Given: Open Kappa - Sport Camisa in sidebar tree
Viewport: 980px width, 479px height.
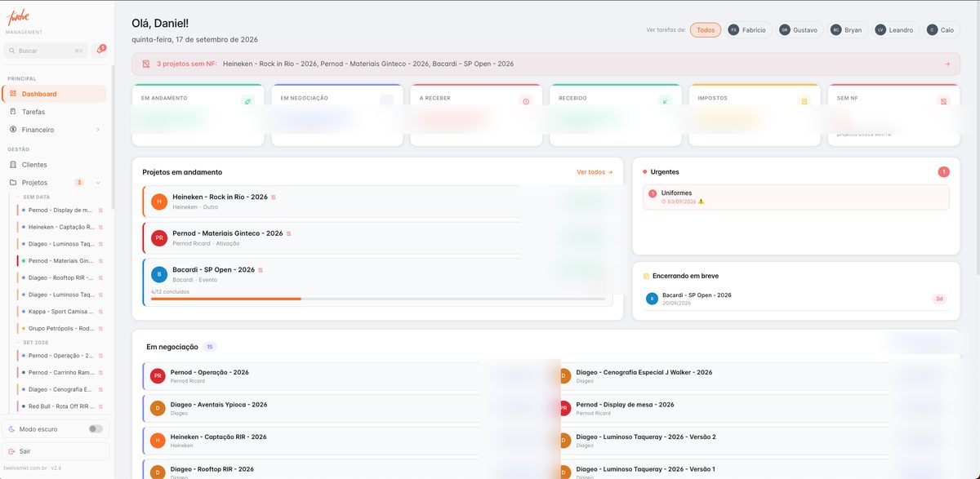Looking at the screenshot, I should (61, 312).
